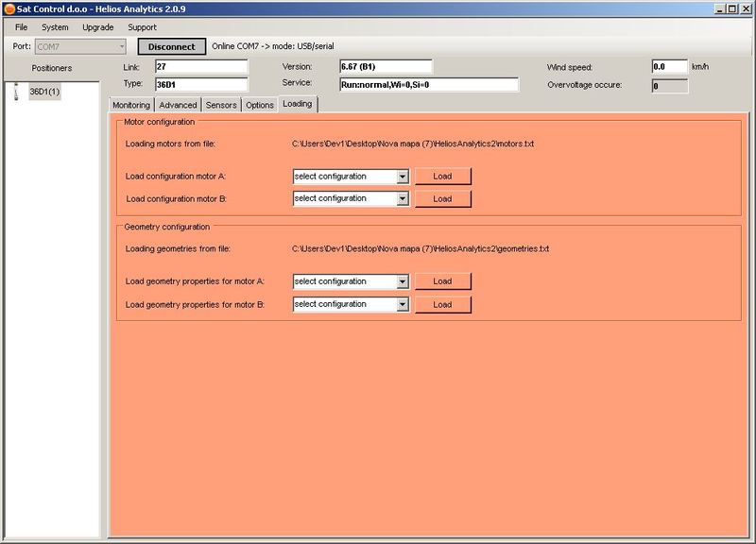Maximize the Helios Analytics window
The image size is (756, 544).
point(731,8)
